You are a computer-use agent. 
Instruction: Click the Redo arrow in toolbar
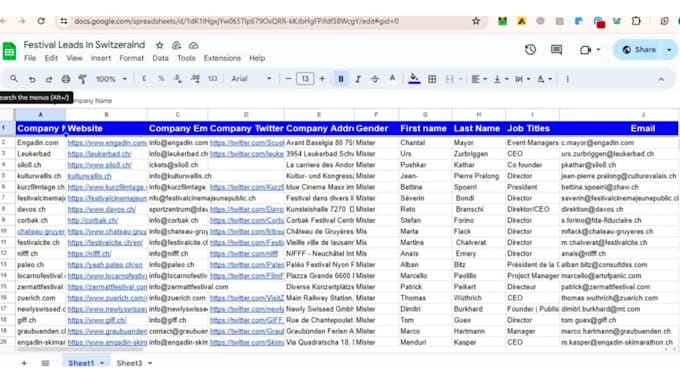[x=49, y=79]
